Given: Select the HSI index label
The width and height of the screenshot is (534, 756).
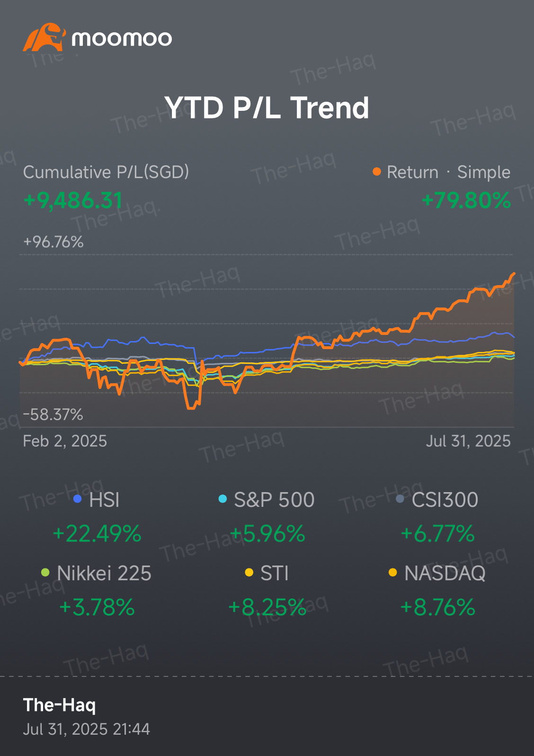Looking at the screenshot, I should [104, 500].
